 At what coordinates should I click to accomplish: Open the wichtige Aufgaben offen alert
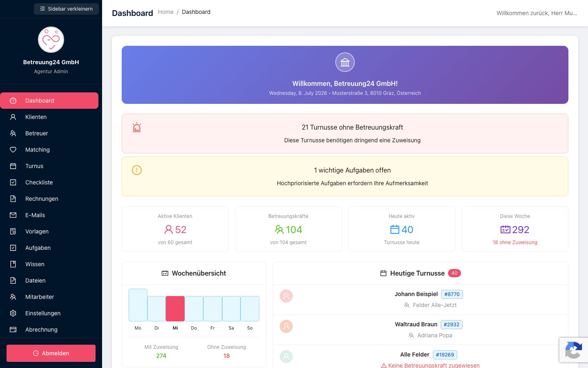(345, 176)
